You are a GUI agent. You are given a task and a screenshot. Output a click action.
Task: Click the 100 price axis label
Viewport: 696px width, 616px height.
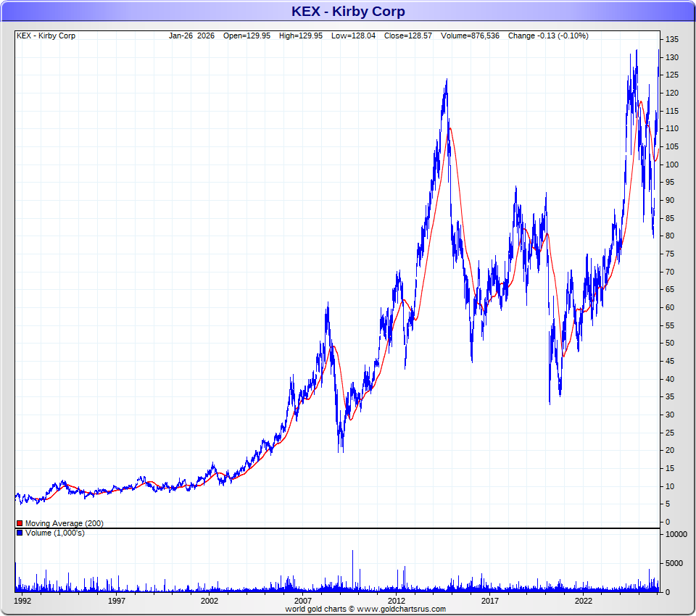point(672,165)
